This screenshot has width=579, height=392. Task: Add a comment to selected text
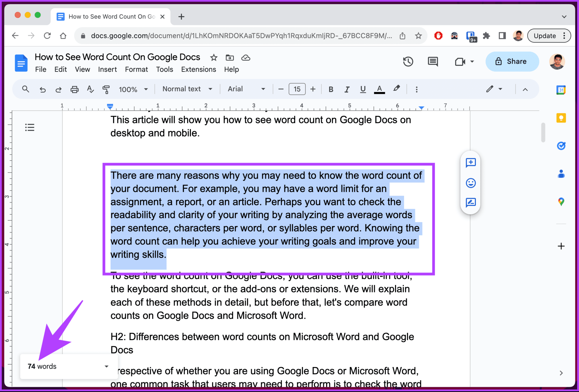[x=470, y=163]
